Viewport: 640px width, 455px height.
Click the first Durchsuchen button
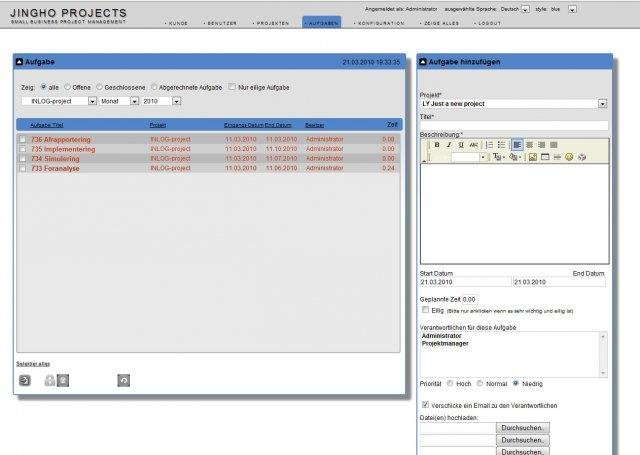pos(523,428)
